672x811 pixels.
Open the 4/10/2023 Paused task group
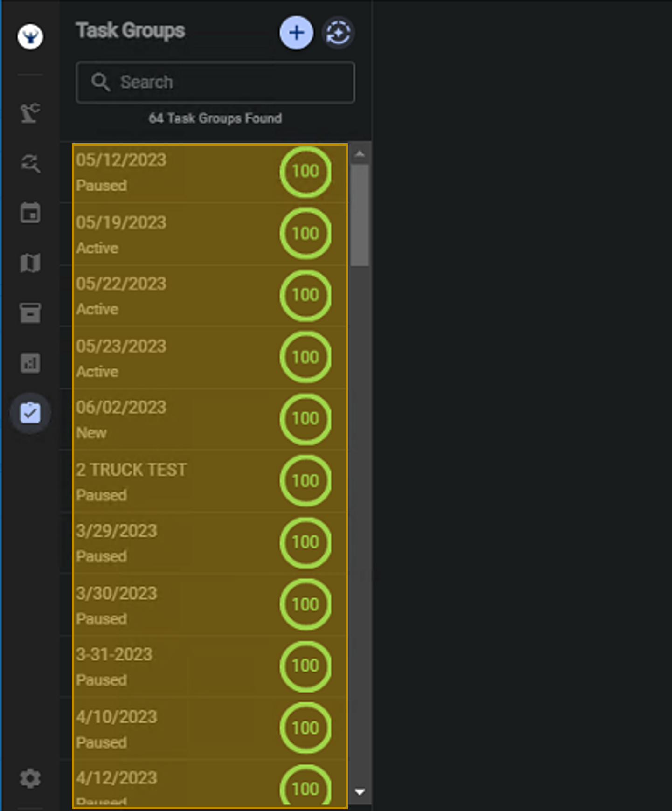coord(177,728)
